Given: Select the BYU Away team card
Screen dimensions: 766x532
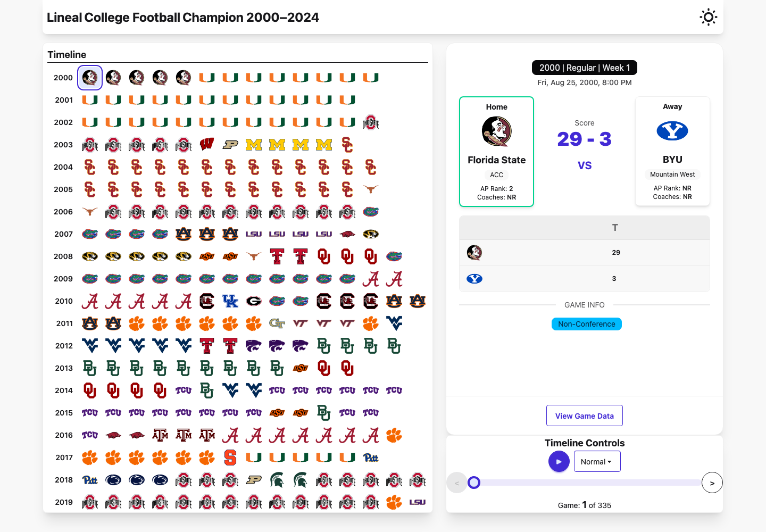Looking at the screenshot, I should [672, 151].
